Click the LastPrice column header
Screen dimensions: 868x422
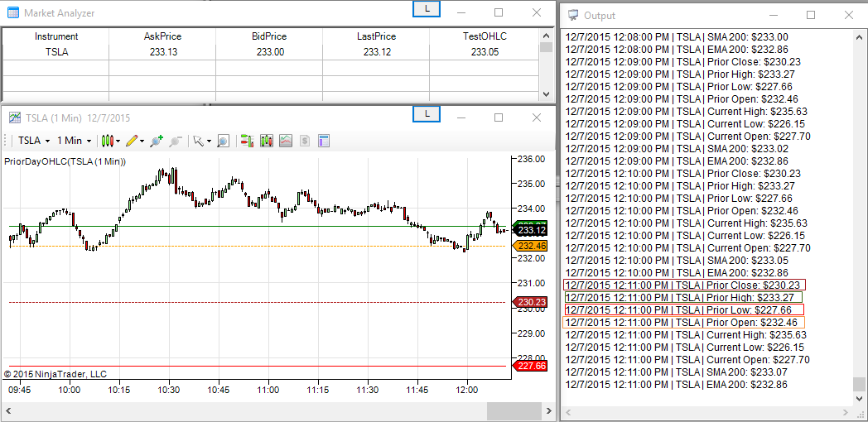pos(376,36)
